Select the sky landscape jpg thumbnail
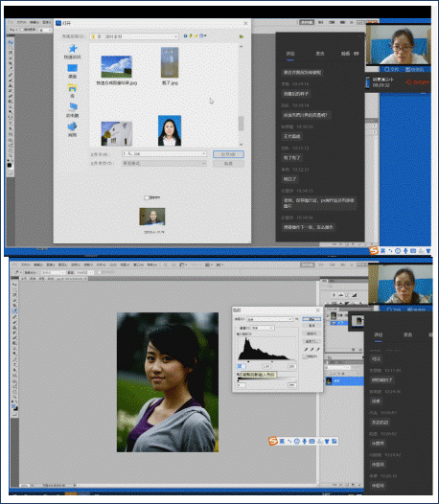Viewport: 439px width, 504px height. (116, 66)
